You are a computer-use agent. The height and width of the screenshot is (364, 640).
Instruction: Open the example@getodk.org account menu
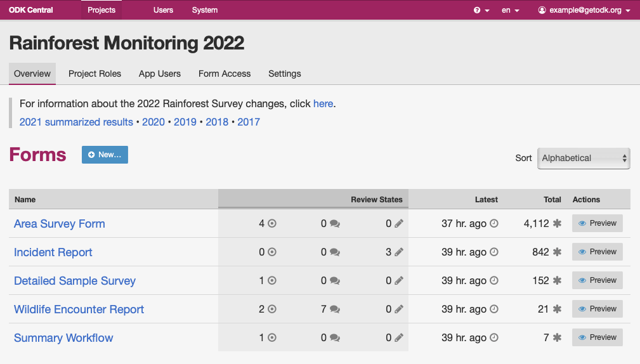pyautogui.click(x=584, y=10)
